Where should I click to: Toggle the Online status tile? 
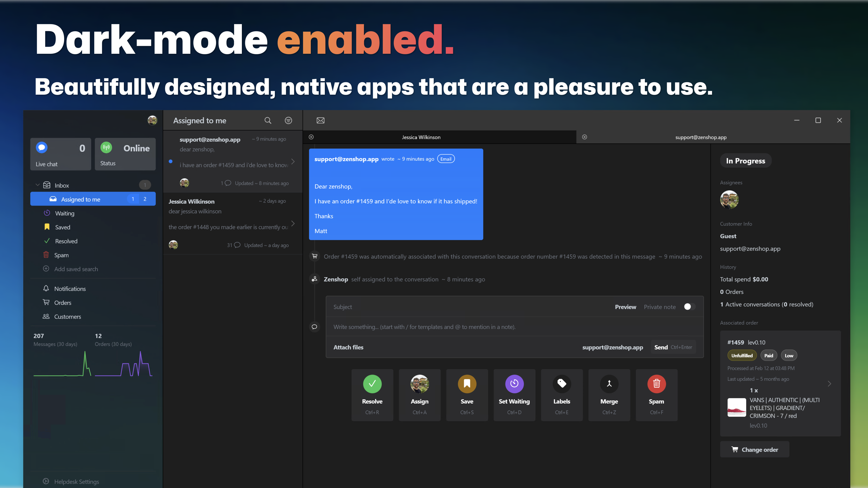click(x=125, y=154)
